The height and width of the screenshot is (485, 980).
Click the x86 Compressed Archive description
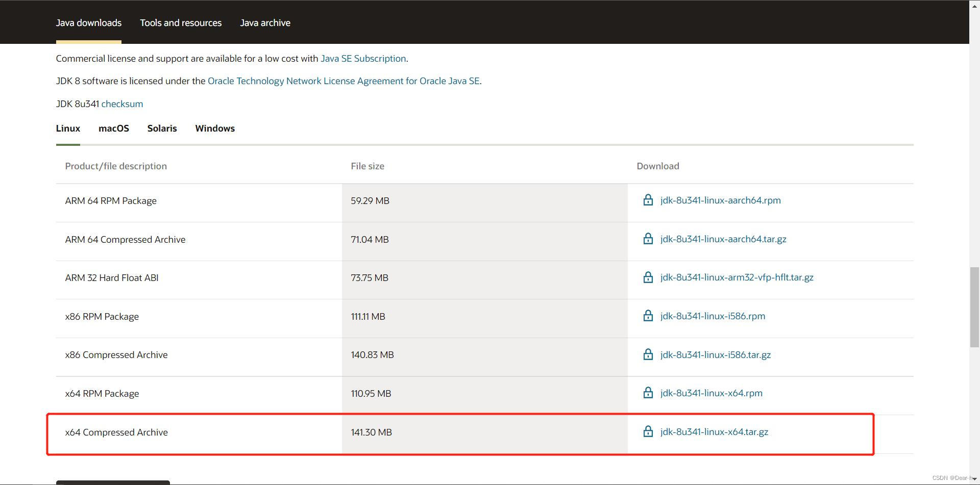[x=116, y=355]
